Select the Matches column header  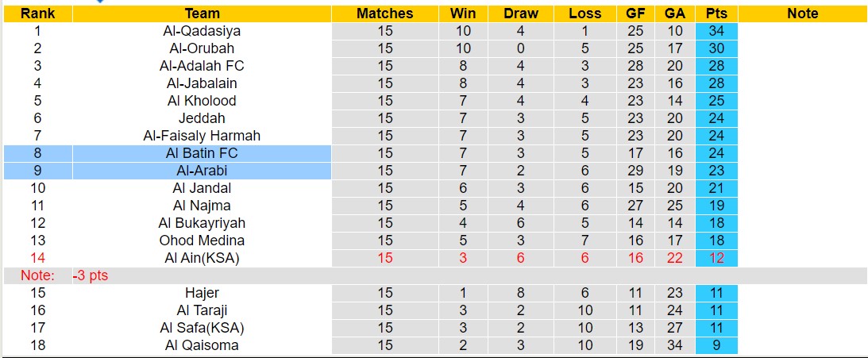click(384, 13)
